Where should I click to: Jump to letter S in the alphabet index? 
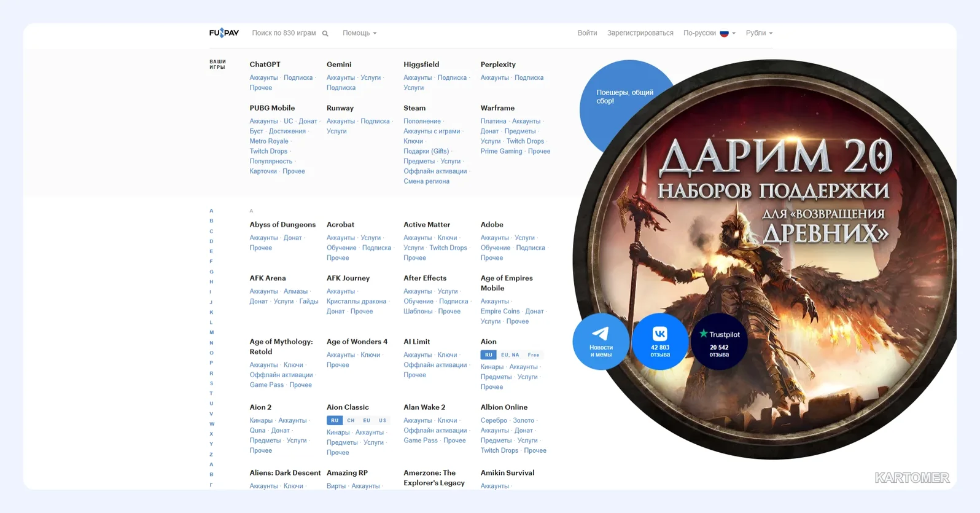211,383
